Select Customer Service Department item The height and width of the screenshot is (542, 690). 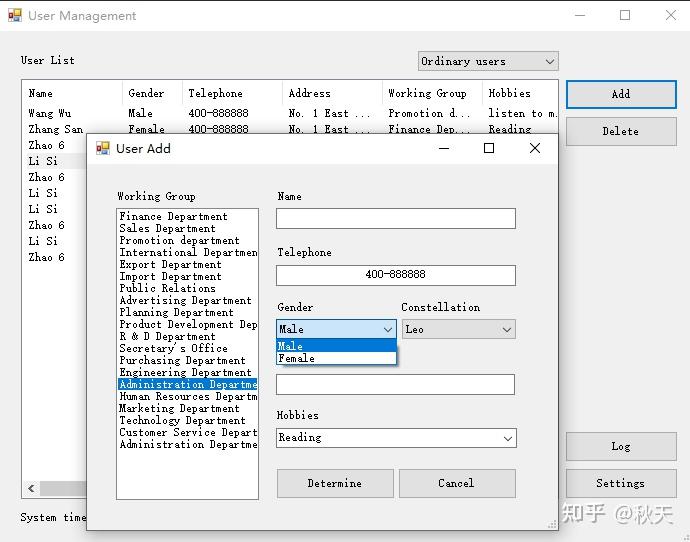click(187, 432)
